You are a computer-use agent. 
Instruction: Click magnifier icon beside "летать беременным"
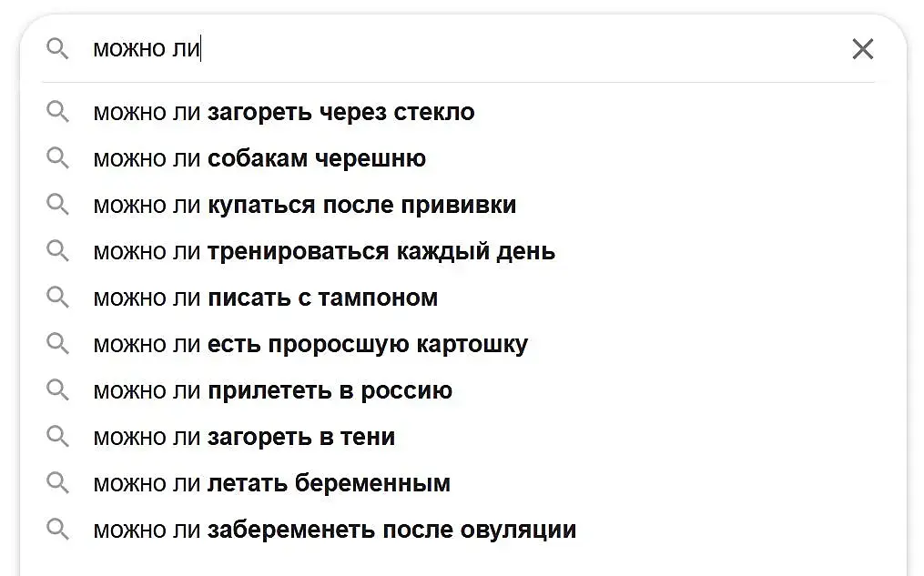57,483
